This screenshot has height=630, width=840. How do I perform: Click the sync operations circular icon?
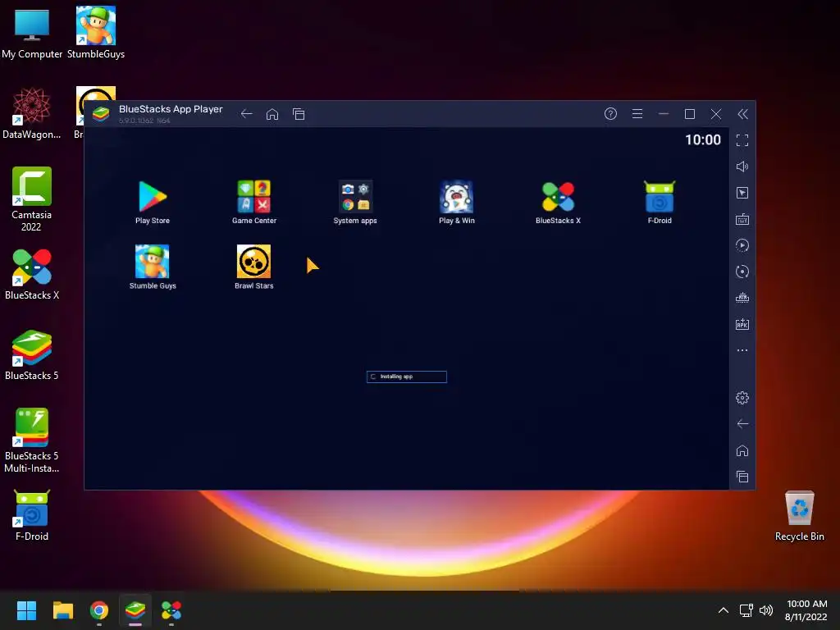742,272
